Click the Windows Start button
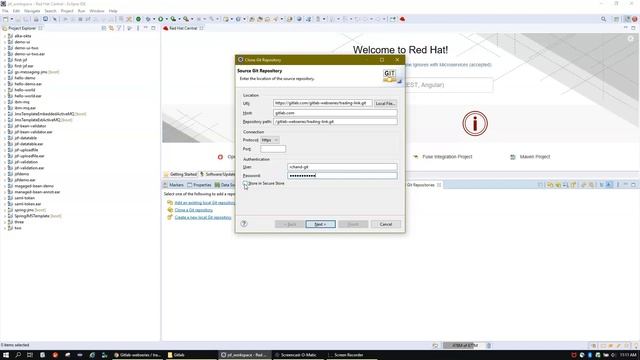 tap(6, 355)
